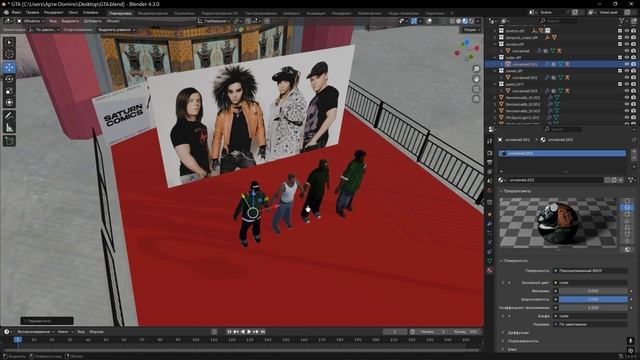
Task: Activate the Move tool in viewport toolbar
Action: [x=9, y=67]
